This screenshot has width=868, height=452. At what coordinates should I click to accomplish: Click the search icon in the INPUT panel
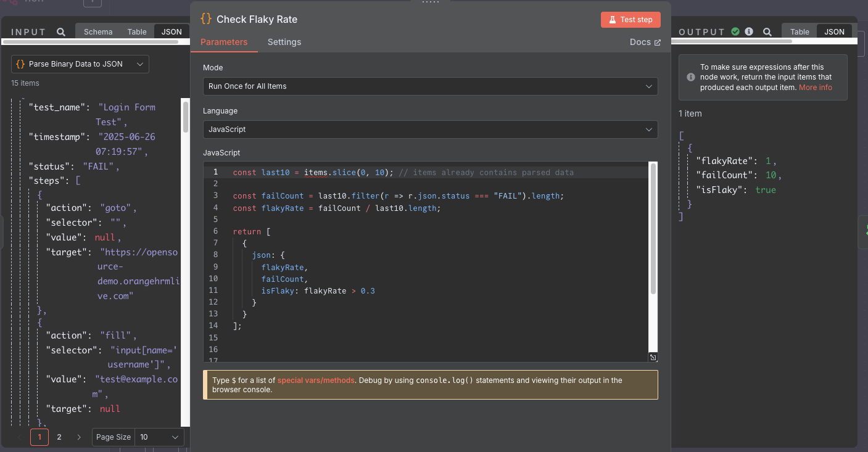[x=60, y=32]
